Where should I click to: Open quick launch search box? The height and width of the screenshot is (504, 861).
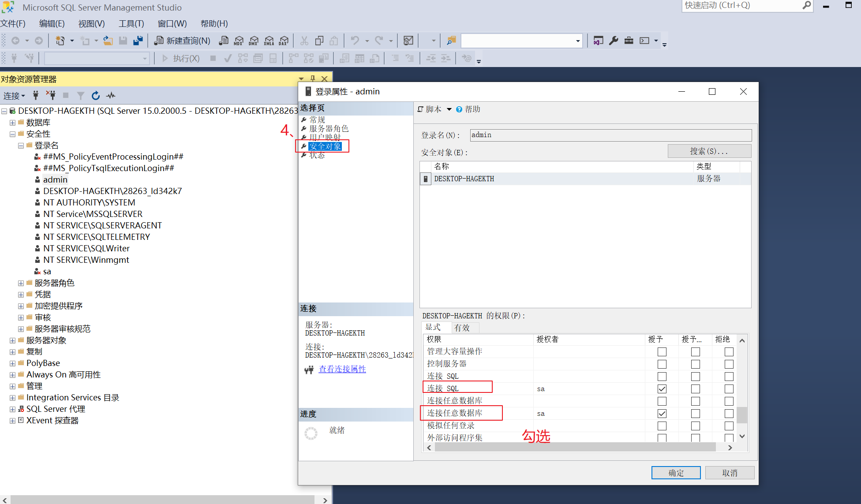point(745,6)
